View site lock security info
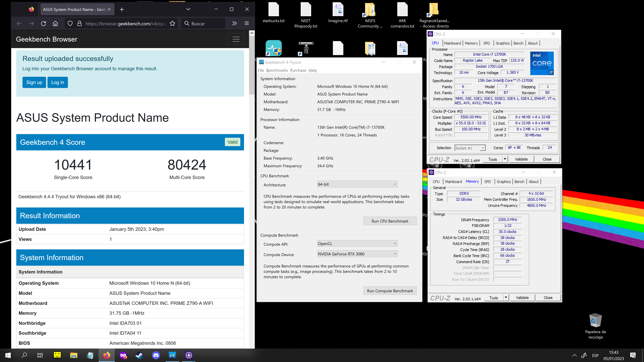The image size is (644, 362). tap(79, 23)
